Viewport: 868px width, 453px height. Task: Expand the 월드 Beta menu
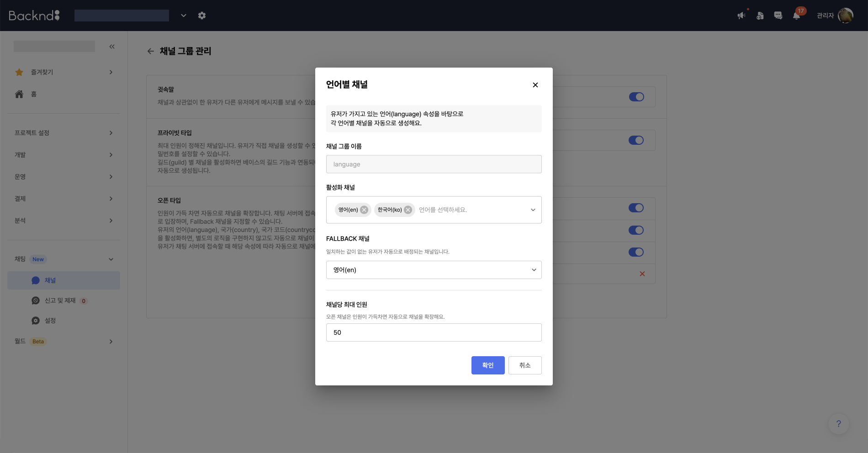[x=111, y=342]
